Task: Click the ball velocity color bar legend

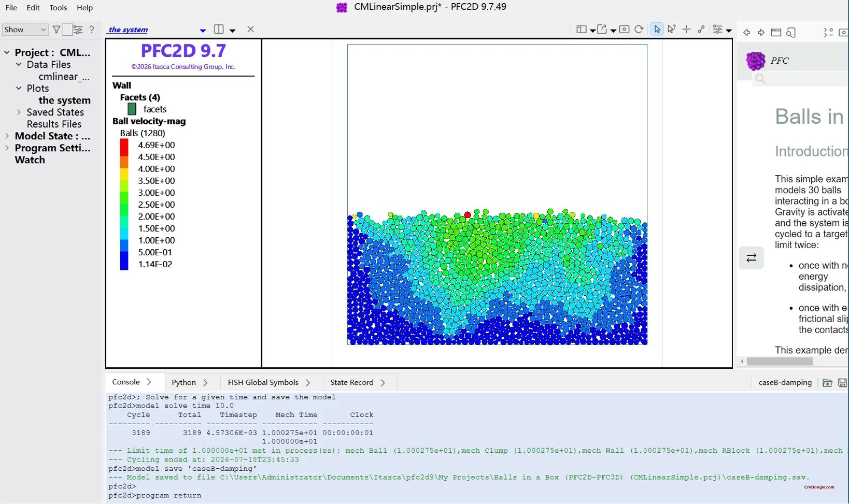Action: [124, 205]
